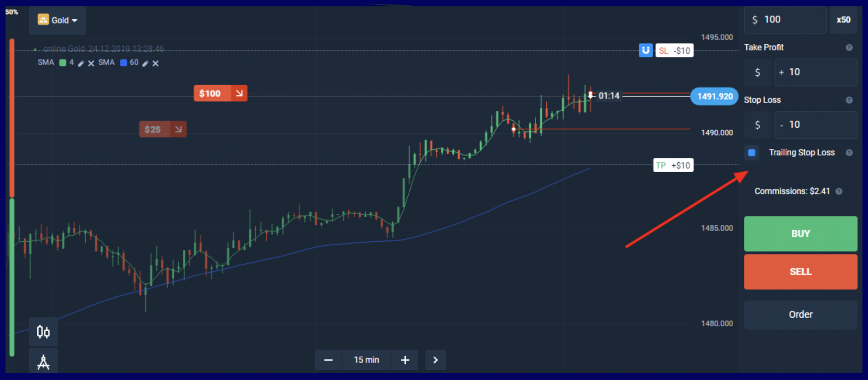868x380 pixels.
Task: Click the Commissions info icon
Action: 839,191
